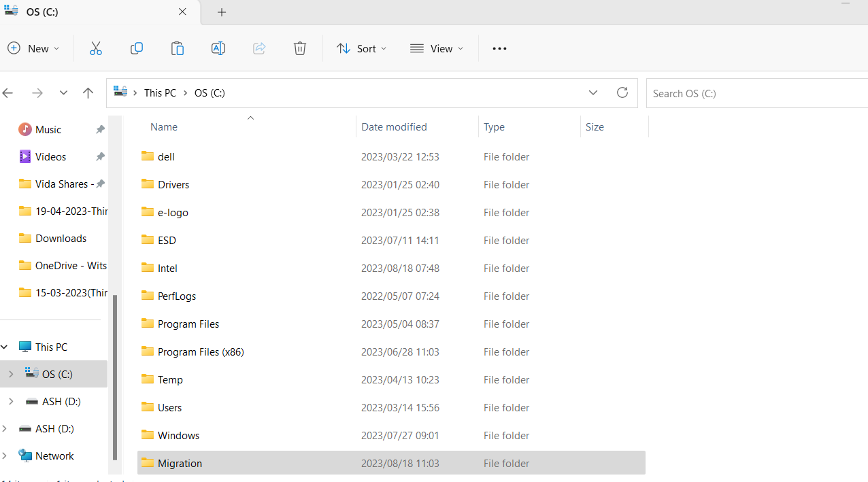Select Network in the navigation pane
This screenshot has height=482, width=868.
[x=53, y=455]
